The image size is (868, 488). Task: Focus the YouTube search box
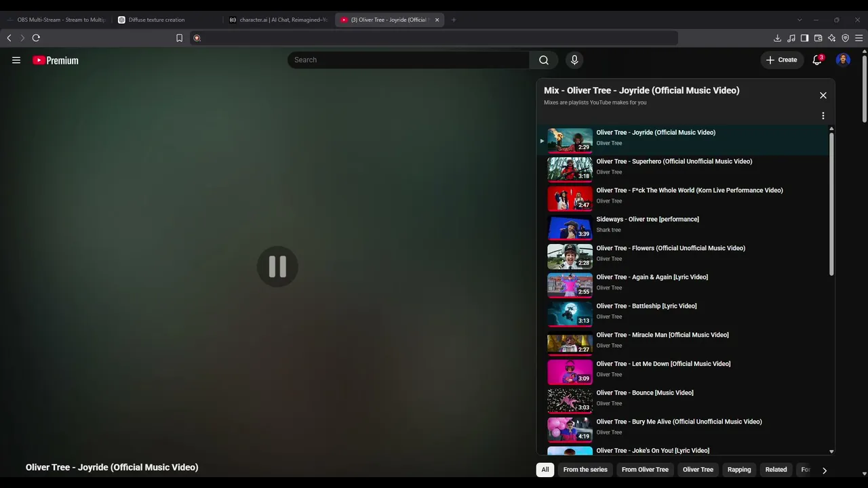[x=408, y=60]
